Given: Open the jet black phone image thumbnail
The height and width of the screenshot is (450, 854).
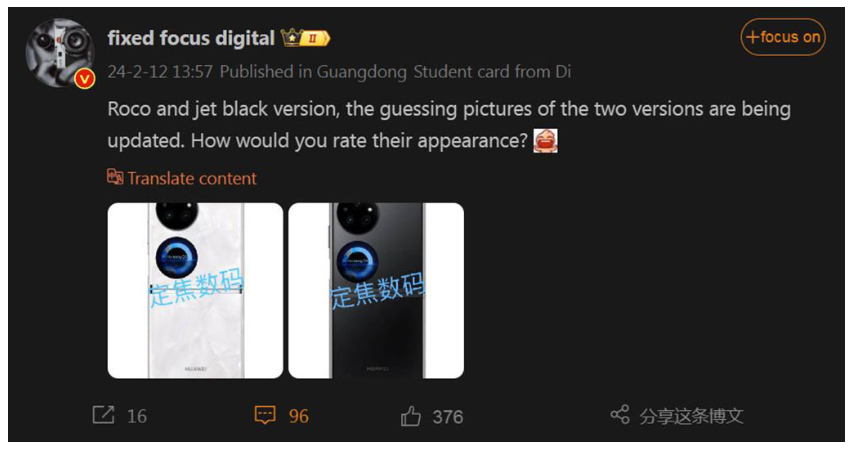Looking at the screenshot, I should (376, 290).
